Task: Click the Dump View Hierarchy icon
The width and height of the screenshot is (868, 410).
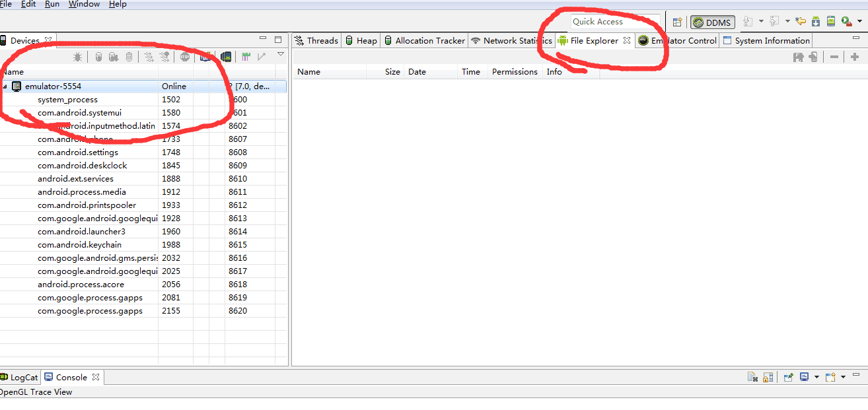Action: 226,57
